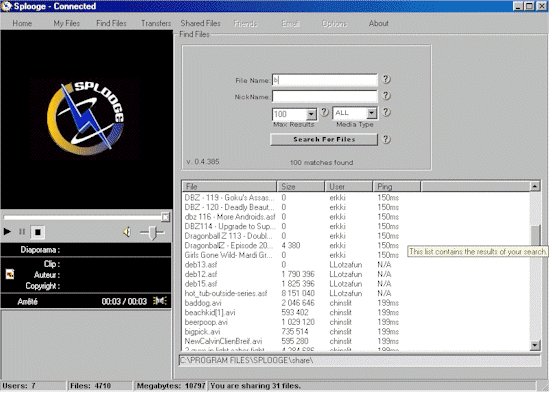Open the Home tab
Image resolution: width=550 pixels, height=393 pixels.
pyautogui.click(x=22, y=24)
